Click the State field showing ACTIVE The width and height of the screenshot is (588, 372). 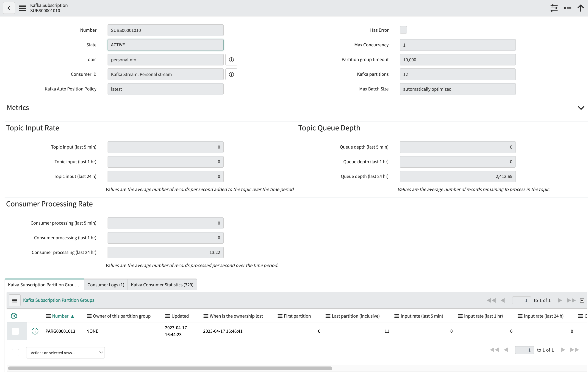(166, 45)
